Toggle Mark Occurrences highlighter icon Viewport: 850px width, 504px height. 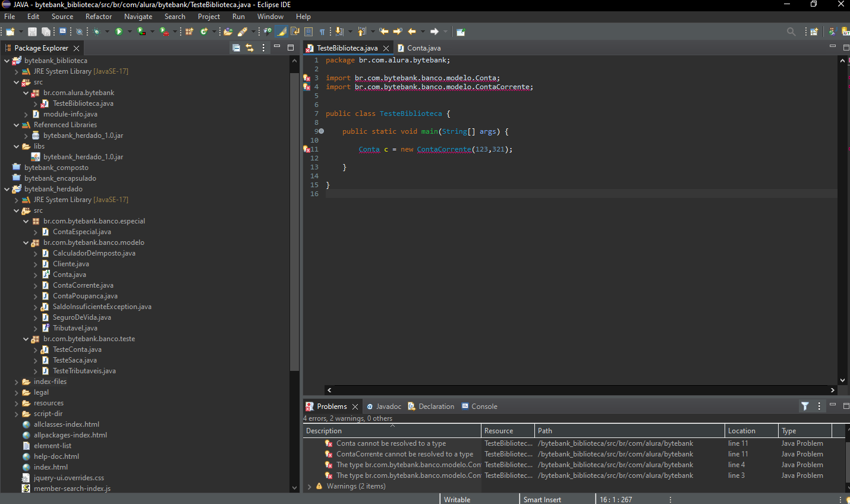tap(282, 31)
